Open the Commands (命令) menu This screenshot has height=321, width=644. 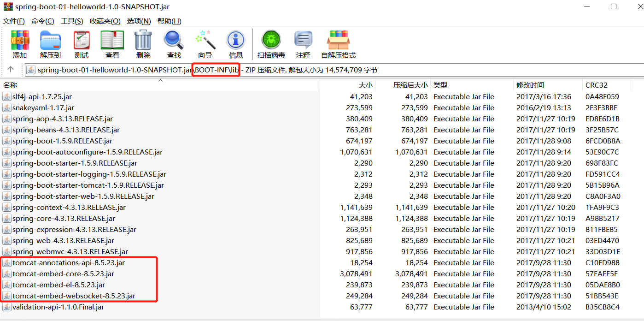pyautogui.click(x=43, y=21)
